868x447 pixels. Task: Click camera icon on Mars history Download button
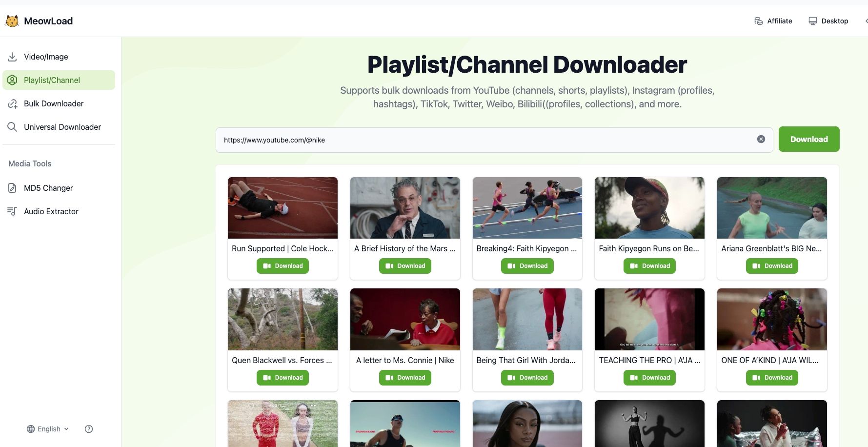[389, 266]
